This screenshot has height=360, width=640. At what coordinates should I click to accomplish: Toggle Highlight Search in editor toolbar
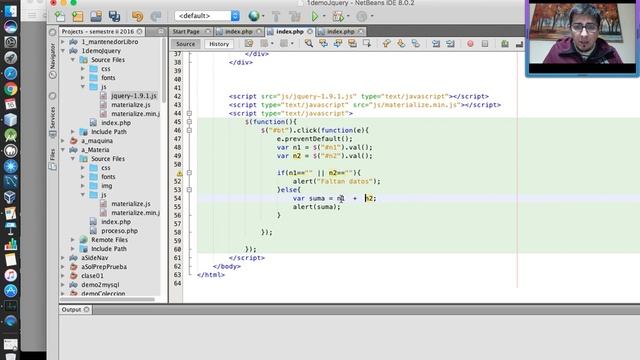(x=352, y=44)
